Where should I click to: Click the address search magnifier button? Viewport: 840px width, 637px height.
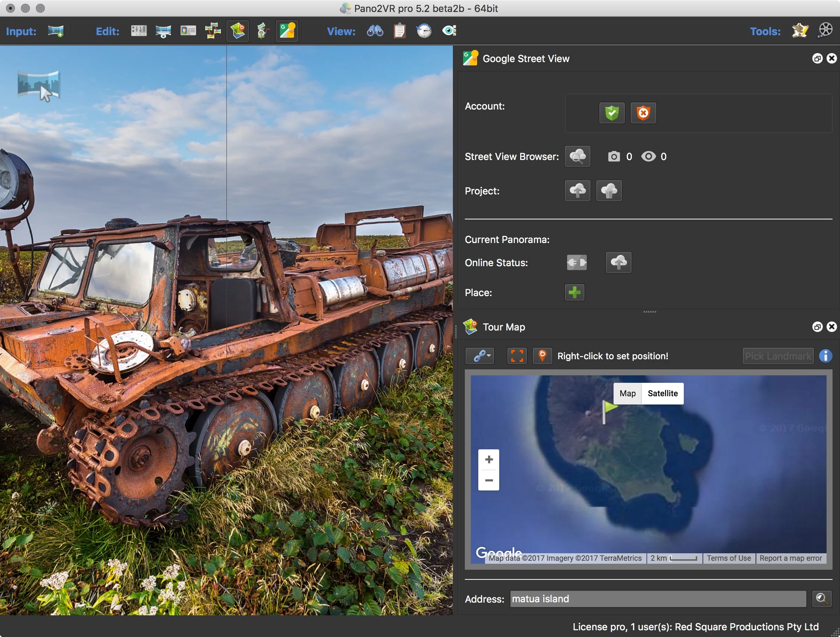(821, 599)
